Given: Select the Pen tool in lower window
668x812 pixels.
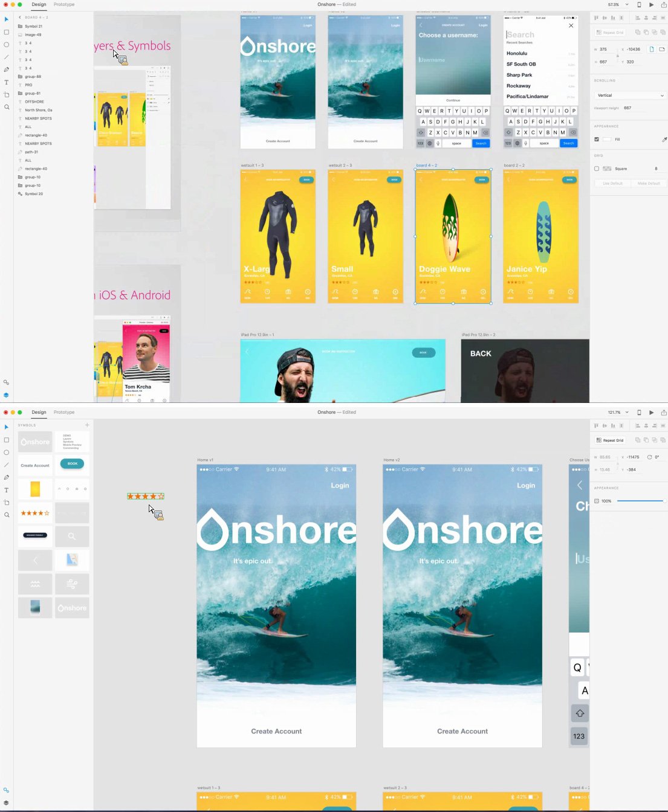Looking at the screenshot, I should click(7, 477).
